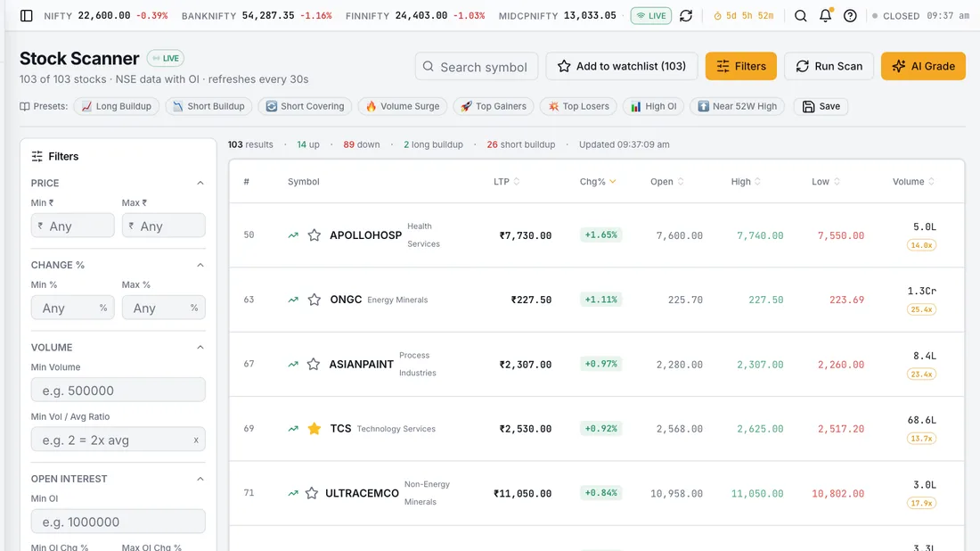Sort table by Volume column
The height and width of the screenshot is (551, 980).
point(913,181)
